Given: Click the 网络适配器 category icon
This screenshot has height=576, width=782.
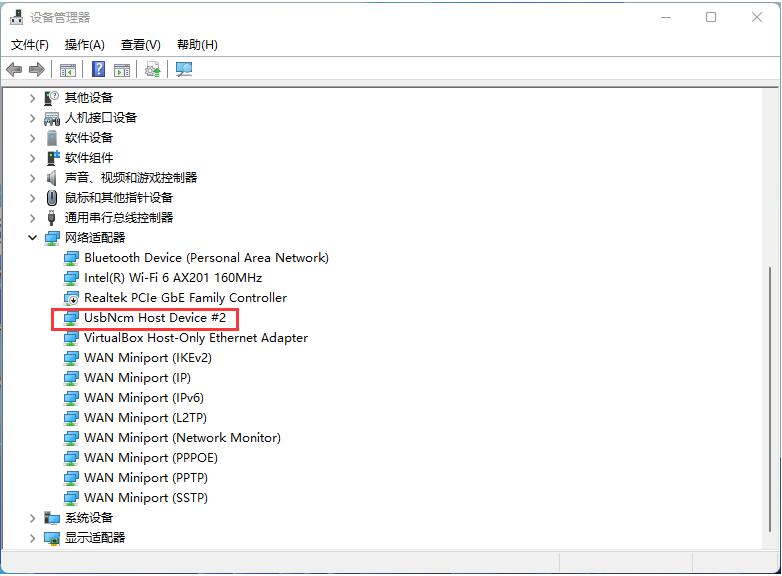Looking at the screenshot, I should pos(52,238).
